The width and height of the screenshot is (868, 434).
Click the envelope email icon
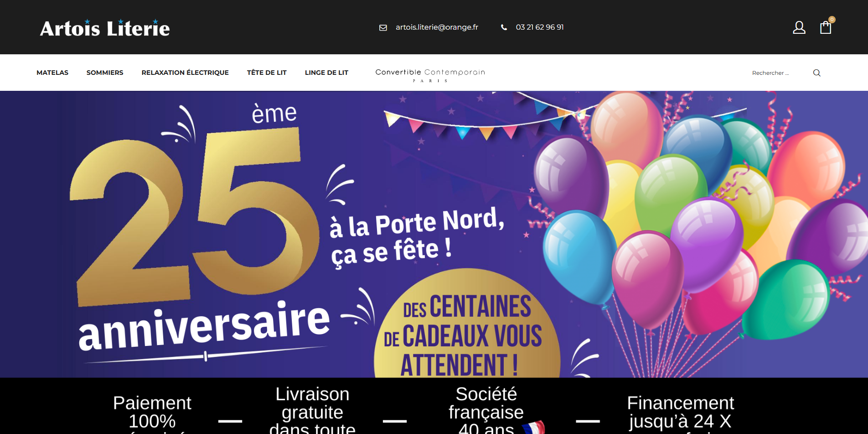(x=383, y=27)
